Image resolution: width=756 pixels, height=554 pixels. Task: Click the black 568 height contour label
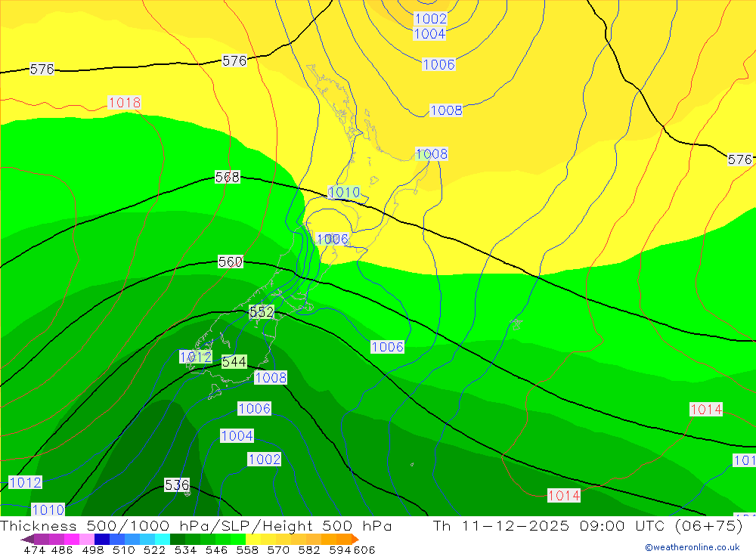click(x=227, y=177)
